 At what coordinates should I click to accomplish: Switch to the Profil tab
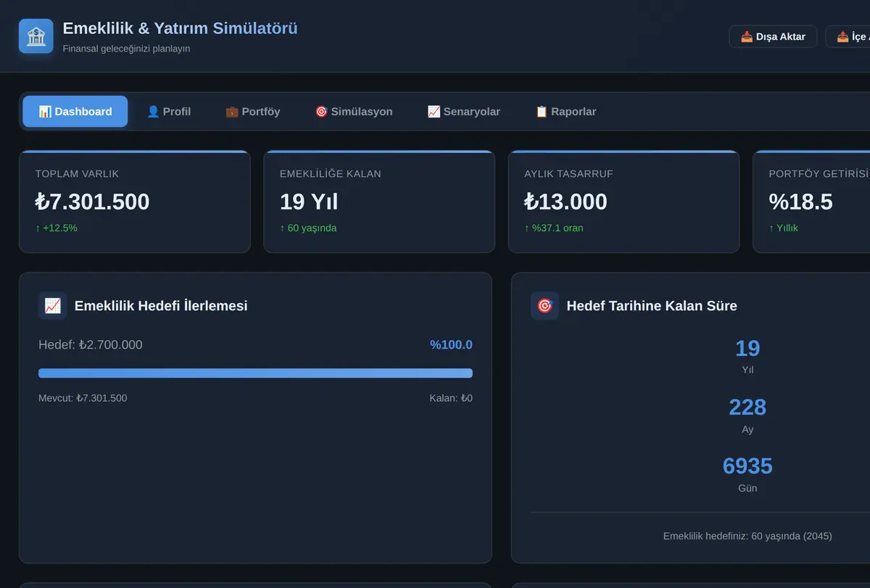169,112
